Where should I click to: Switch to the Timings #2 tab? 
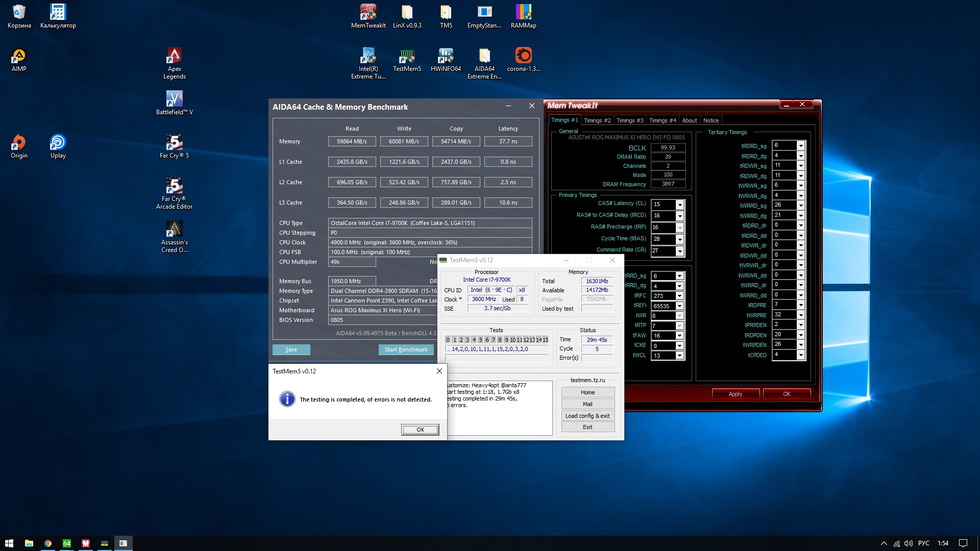click(597, 120)
